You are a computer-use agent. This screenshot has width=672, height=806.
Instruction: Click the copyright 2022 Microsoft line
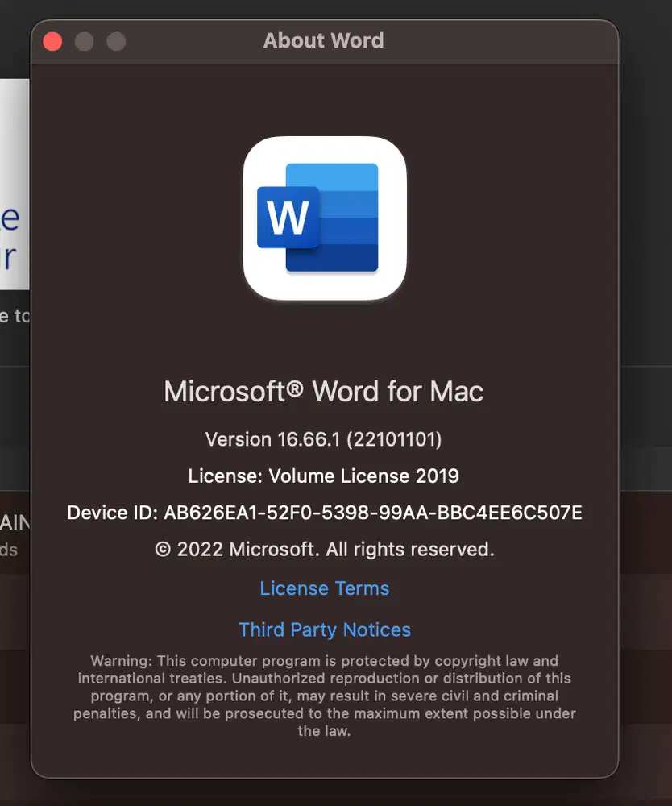click(x=323, y=549)
